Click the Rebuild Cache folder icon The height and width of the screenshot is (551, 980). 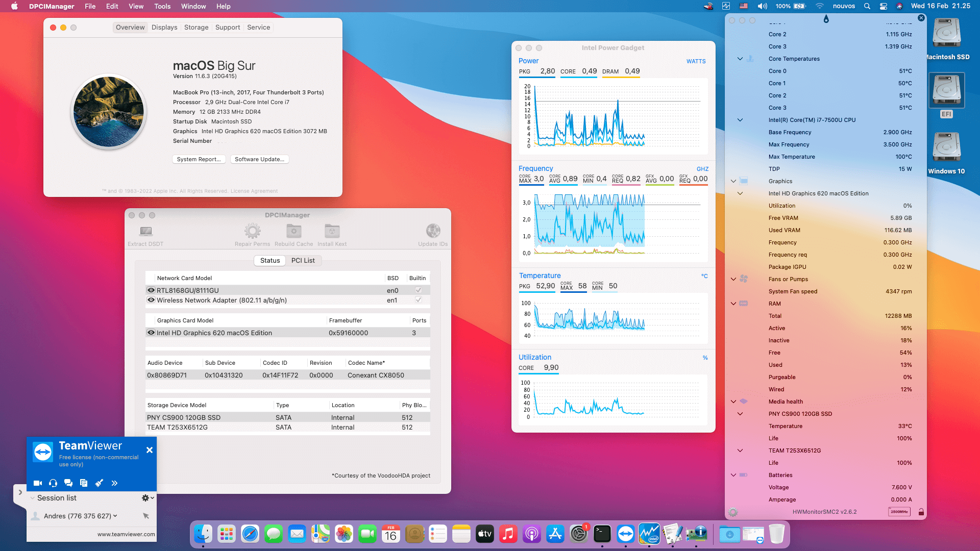point(293,231)
